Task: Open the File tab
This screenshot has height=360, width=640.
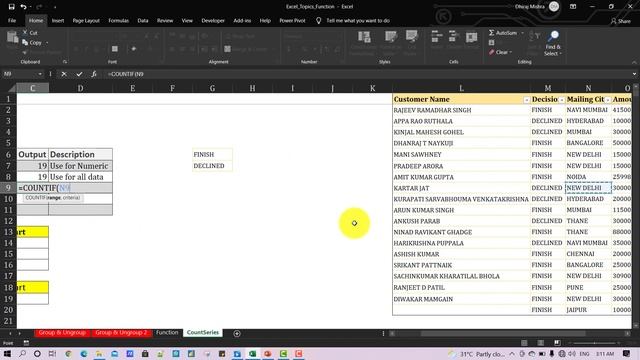Action: (x=12, y=20)
